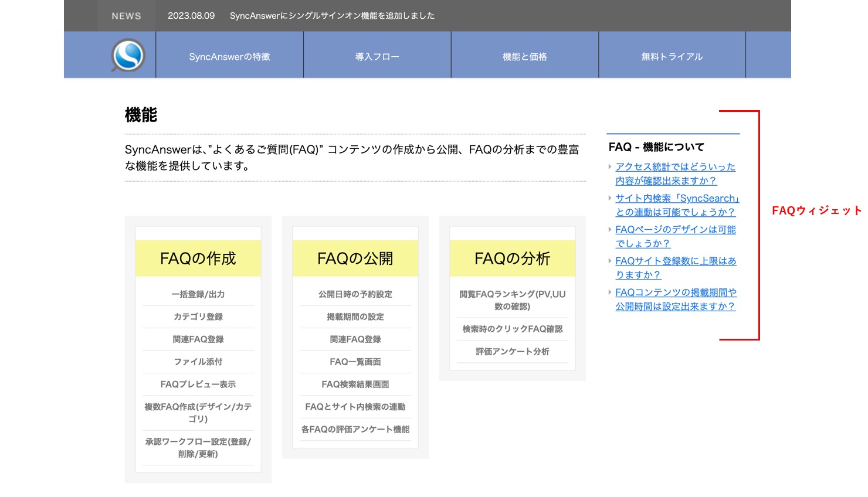
Task: Open the news headline about シングルサインオン機能
Action: click(x=332, y=16)
